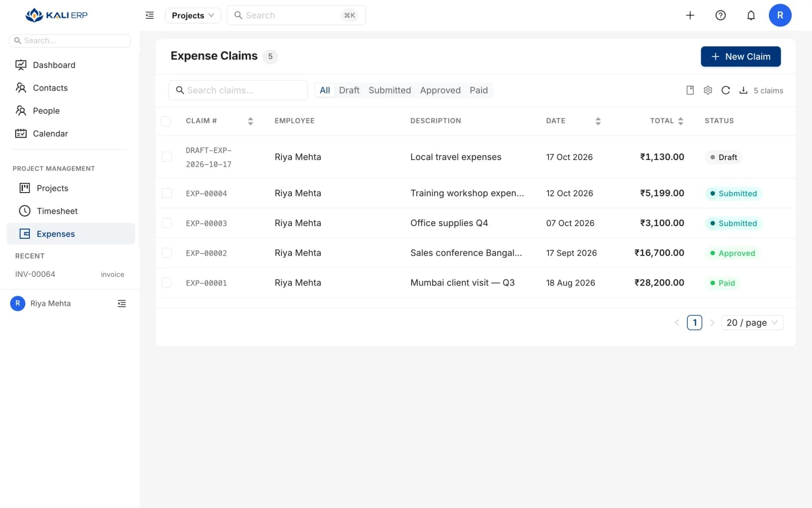Image resolution: width=812 pixels, height=508 pixels.
Task: Open Timesheet in the sidebar
Action: click(71, 211)
